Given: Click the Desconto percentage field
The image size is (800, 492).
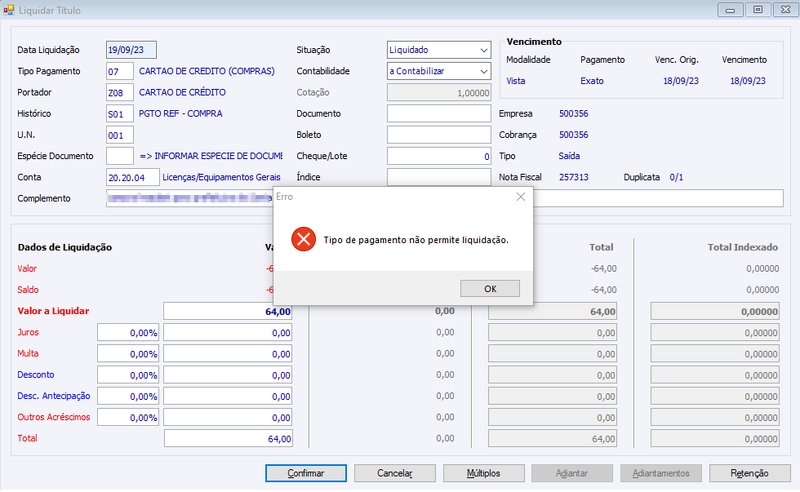Looking at the screenshot, I should [x=128, y=375].
